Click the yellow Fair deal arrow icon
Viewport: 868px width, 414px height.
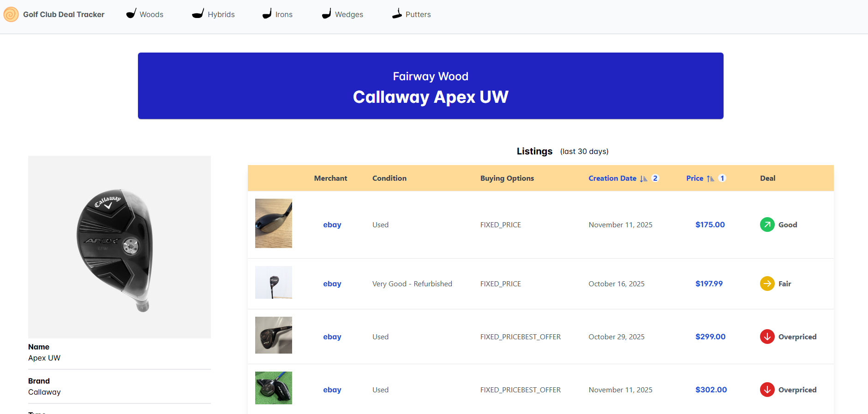click(767, 284)
